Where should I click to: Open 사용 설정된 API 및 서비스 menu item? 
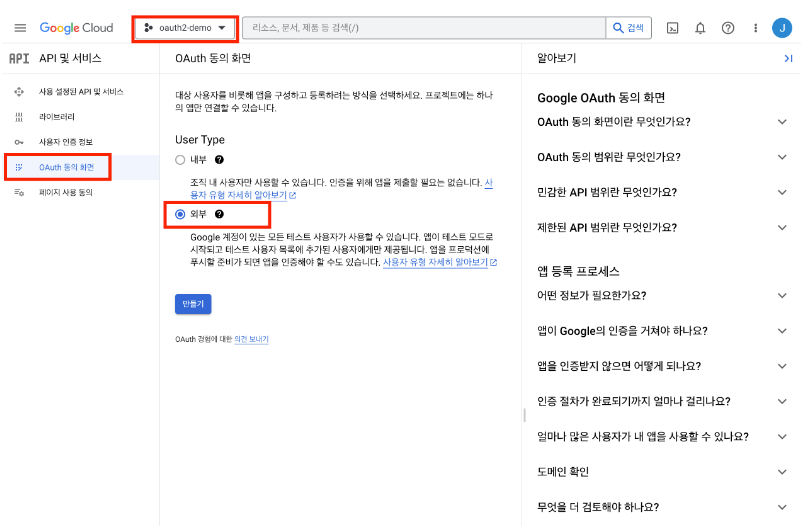[x=80, y=92]
